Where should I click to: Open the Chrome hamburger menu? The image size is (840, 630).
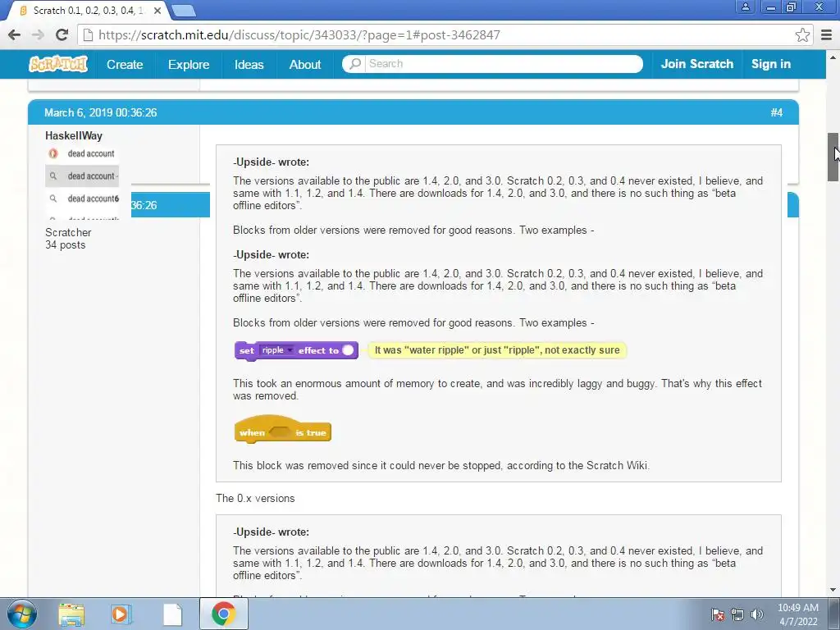(x=827, y=34)
